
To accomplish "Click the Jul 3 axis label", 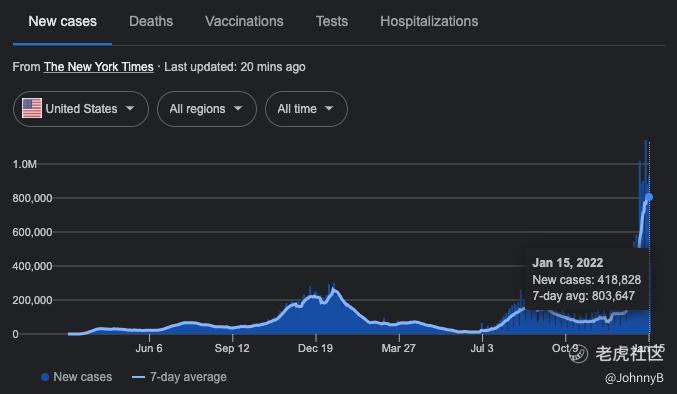I will pyautogui.click(x=482, y=348).
